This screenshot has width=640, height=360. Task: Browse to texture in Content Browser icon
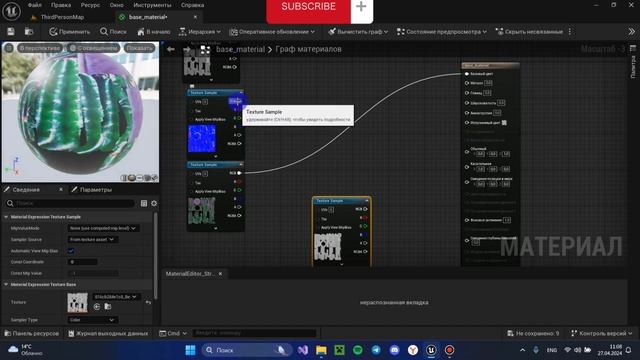click(108, 307)
